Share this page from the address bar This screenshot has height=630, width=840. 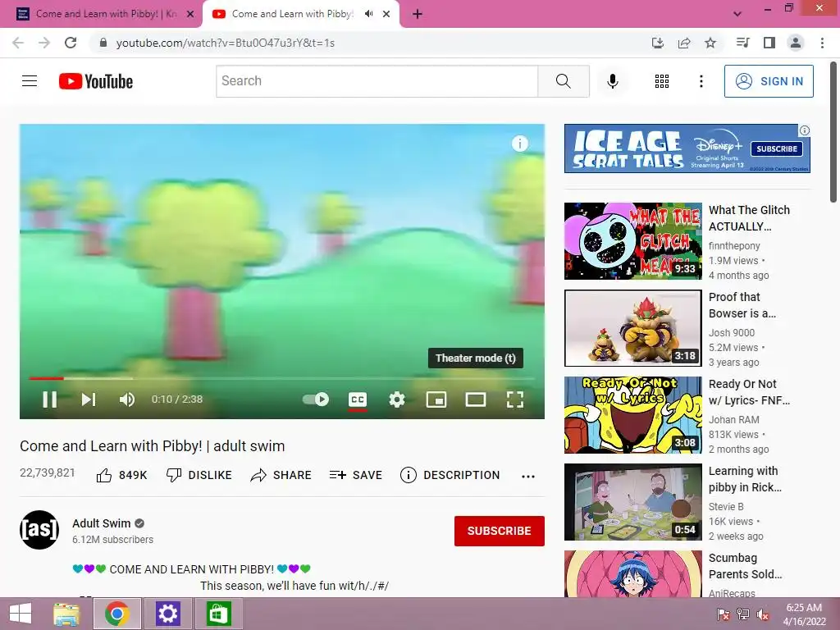(684, 43)
